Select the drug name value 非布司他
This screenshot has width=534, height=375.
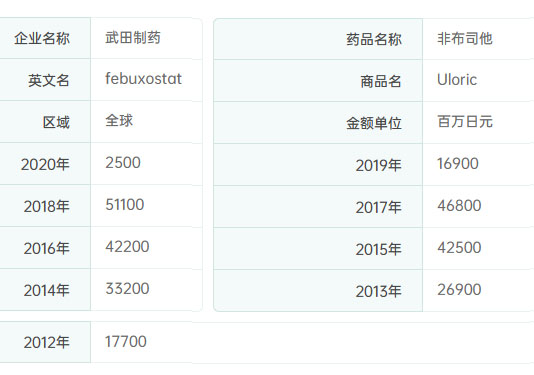click(465, 39)
